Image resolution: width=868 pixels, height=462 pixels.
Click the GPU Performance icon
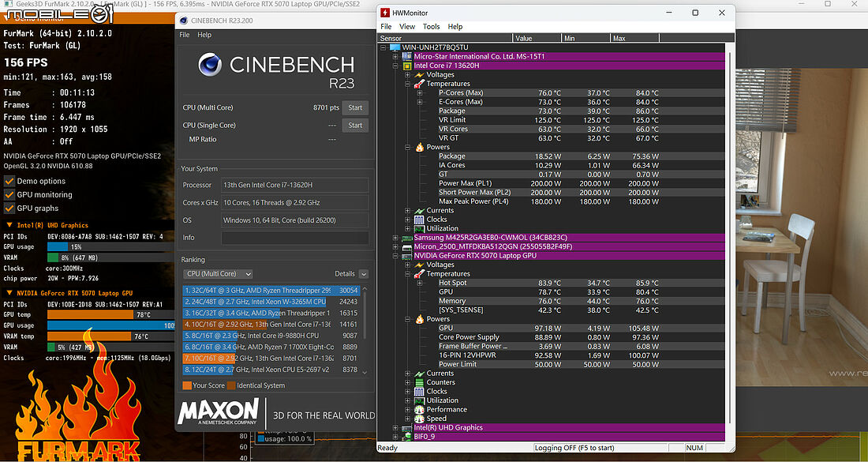point(419,409)
